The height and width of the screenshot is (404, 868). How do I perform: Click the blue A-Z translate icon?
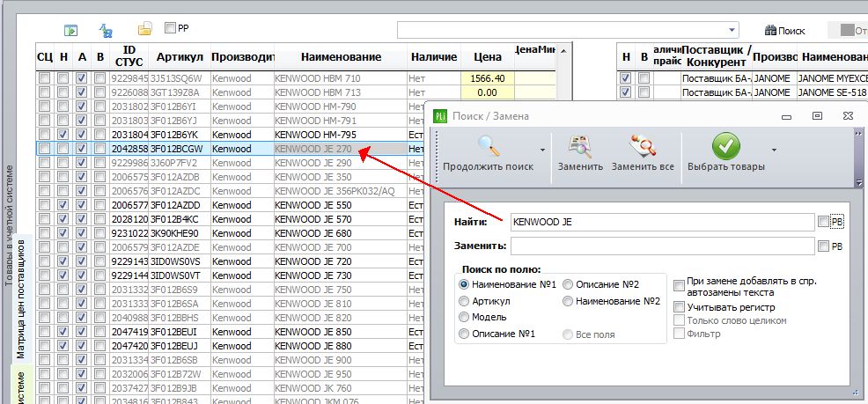click(x=106, y=31)
